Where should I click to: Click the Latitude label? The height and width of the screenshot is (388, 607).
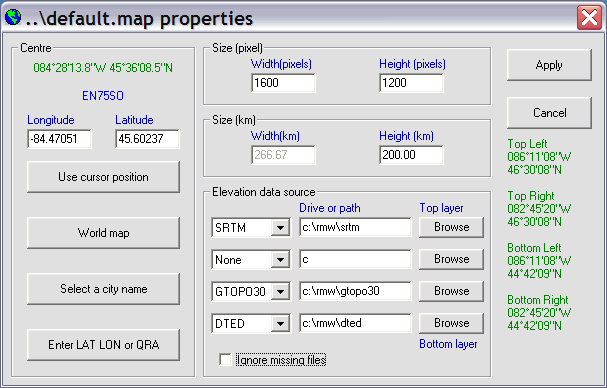pos(134,120)
